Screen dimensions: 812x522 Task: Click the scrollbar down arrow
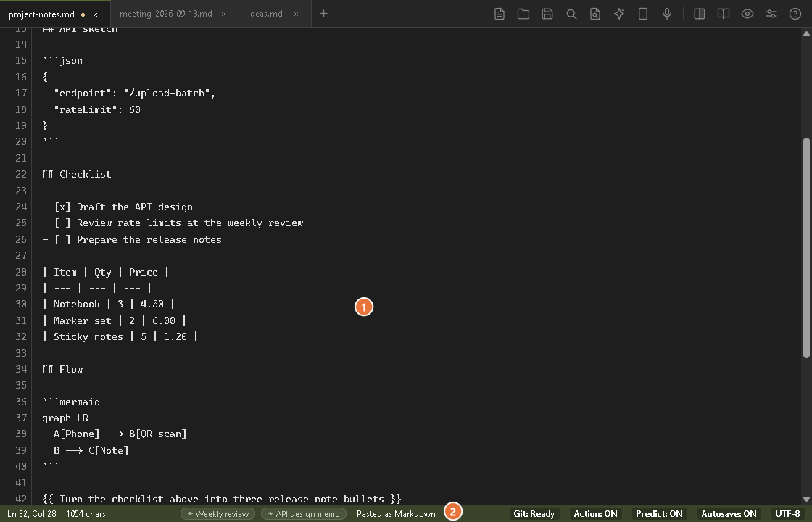tap(806, 500)
